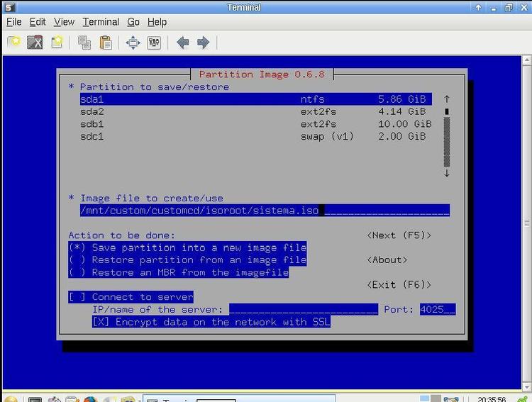Open a new terminal tab icon
The height and width of the screenshot is (402, 532).
pos(14,42)
